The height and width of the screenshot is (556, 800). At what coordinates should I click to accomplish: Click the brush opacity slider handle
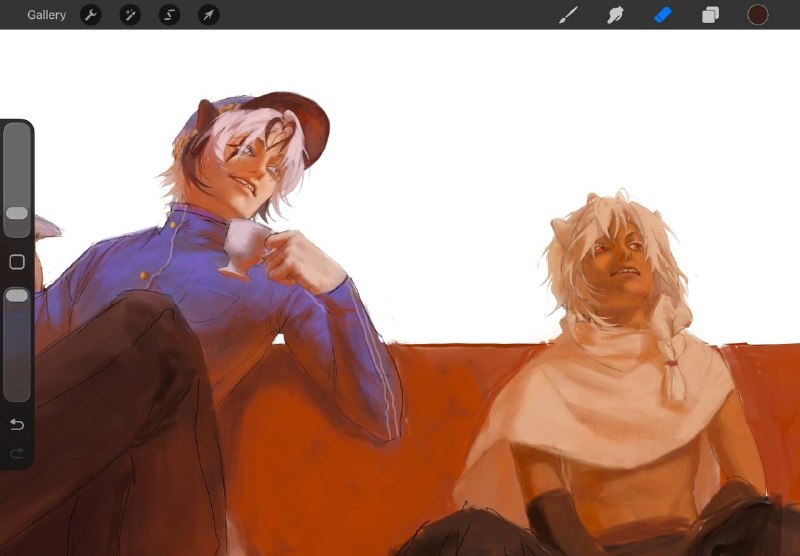pos(17,295)
